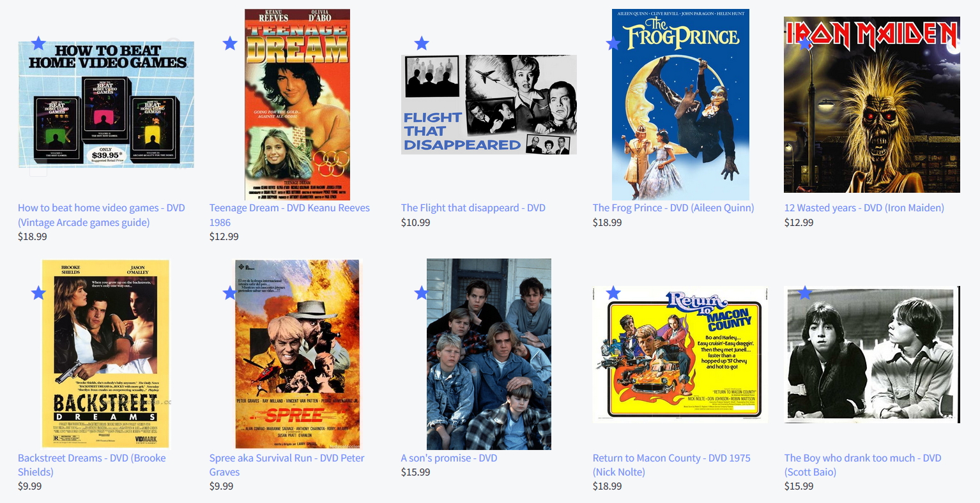This screenshot has height=503, width=980.
Task: Open Teenage Dream DVD Keanu Reeves link
Action: click(x=289, y=215)
